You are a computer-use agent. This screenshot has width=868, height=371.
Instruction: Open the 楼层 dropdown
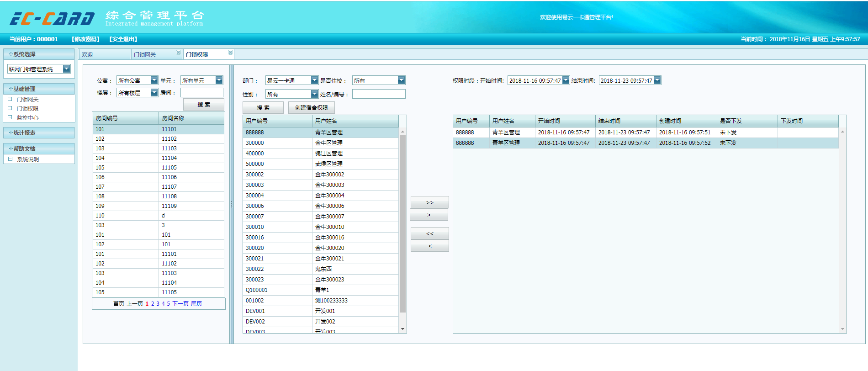pyautogui.click(x=154, y=93)
